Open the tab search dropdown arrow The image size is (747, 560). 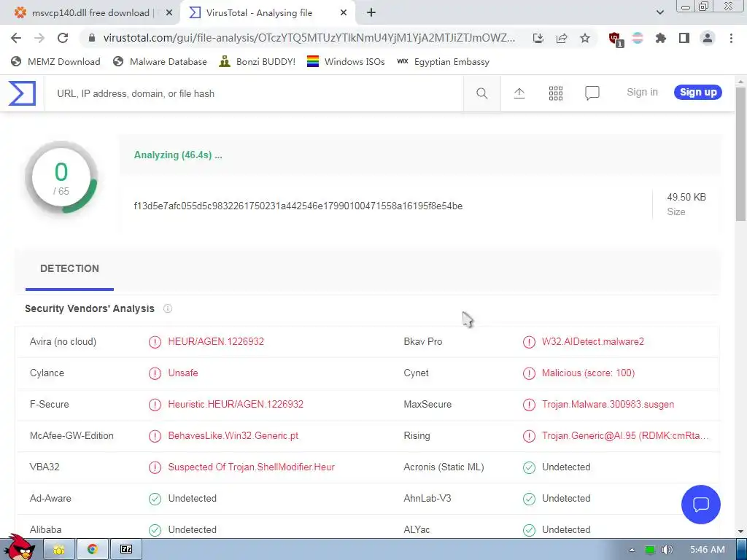pyautogui.click(x=659, y=13)
